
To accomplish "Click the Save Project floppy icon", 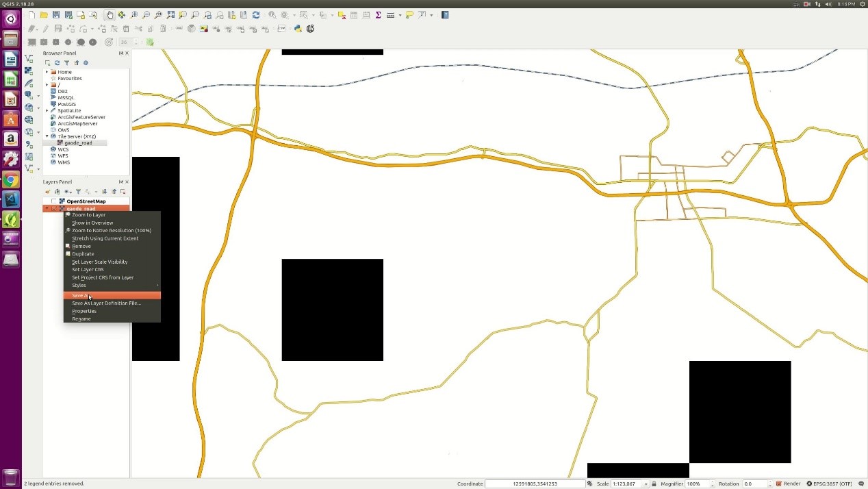I will coord(56,15).
